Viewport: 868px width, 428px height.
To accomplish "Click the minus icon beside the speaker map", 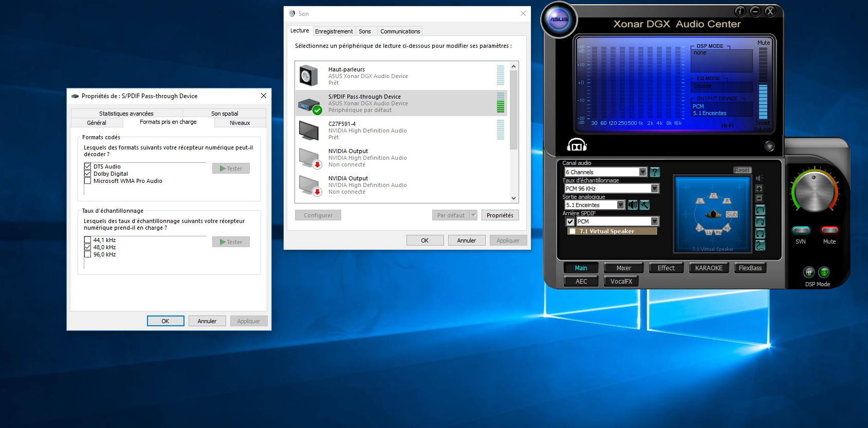I will [759, 199].
